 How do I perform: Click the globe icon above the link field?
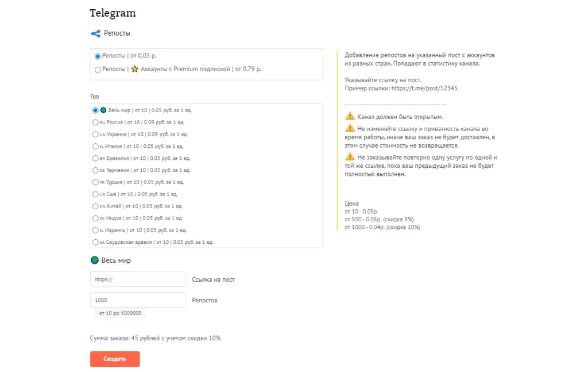tap(95, 260)
